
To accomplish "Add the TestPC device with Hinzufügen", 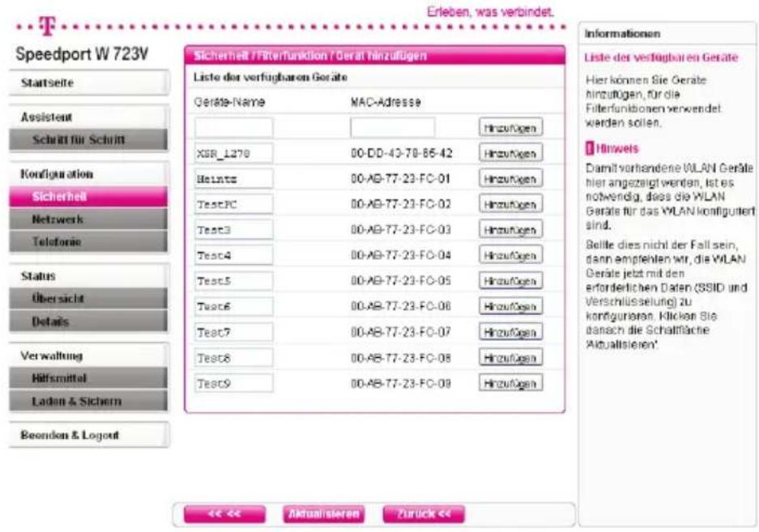I will [x=510, y=205].
